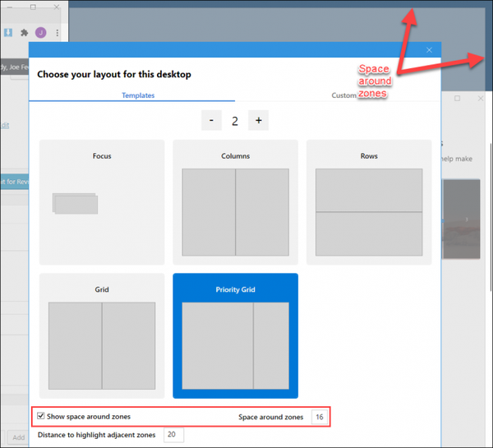Click the browser extensions puzzle icon
The height and width of the screenshot is (448, 493).
[24, 33]
